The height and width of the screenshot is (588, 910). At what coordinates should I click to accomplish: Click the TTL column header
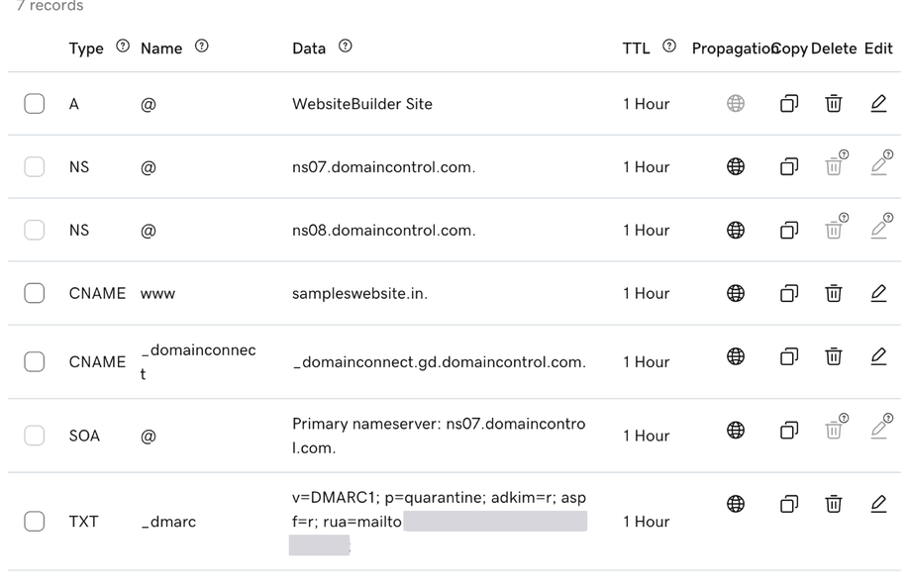pos(636,49)
